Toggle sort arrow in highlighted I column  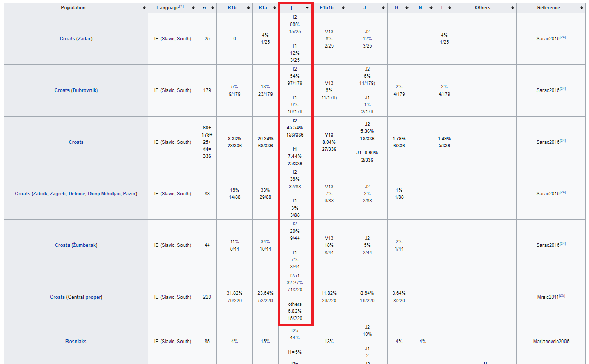[307, 8]
